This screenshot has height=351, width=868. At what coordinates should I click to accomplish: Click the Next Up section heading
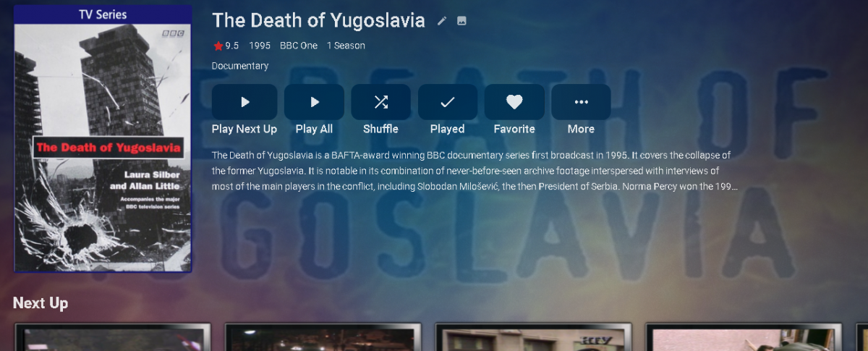(41, 303)
